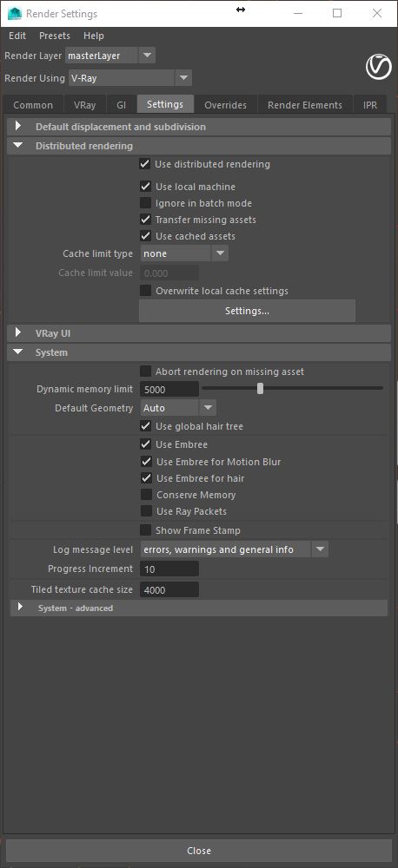This screenshot has height=868, width=398.
Task: Click the distributed rendering Settings... button
Action: 247,311
